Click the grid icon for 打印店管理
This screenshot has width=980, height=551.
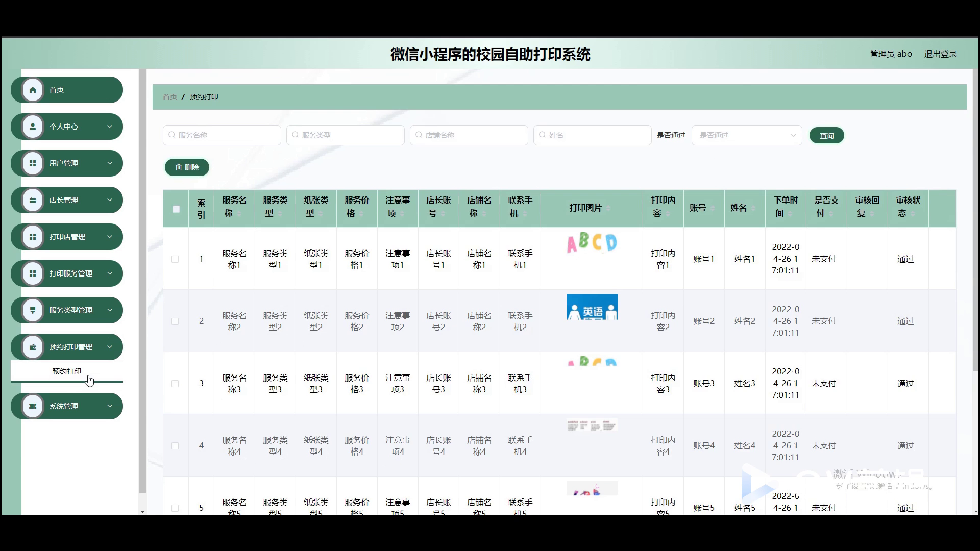click(x=33, y=237)
